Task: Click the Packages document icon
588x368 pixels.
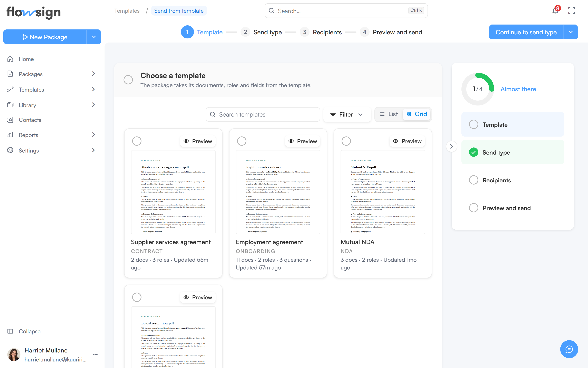Action: pyautogui.click(x=10, y=74)
